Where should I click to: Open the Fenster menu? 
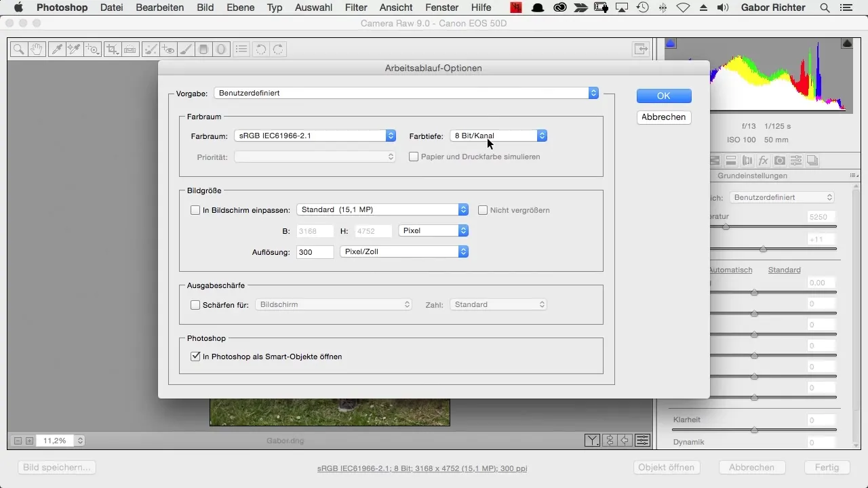(x=441, y=7)
